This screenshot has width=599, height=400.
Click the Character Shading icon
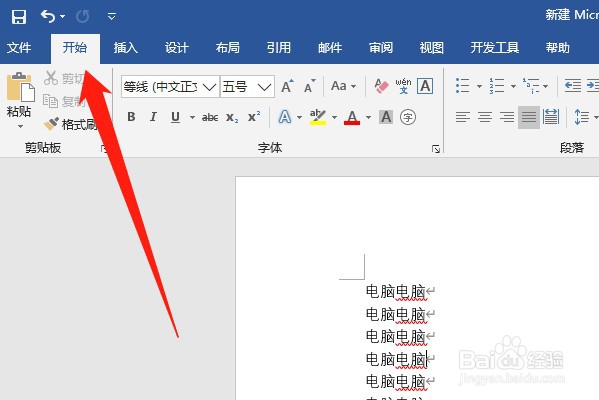[x=386, y=117]
